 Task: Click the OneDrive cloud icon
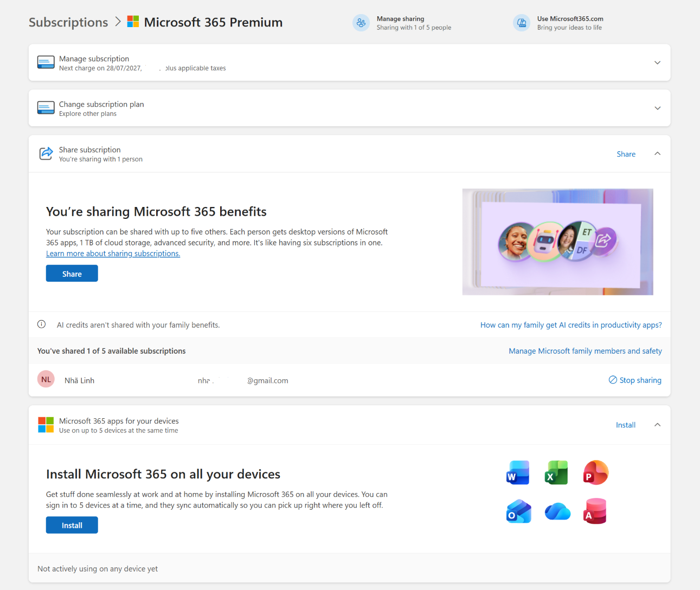557,511
